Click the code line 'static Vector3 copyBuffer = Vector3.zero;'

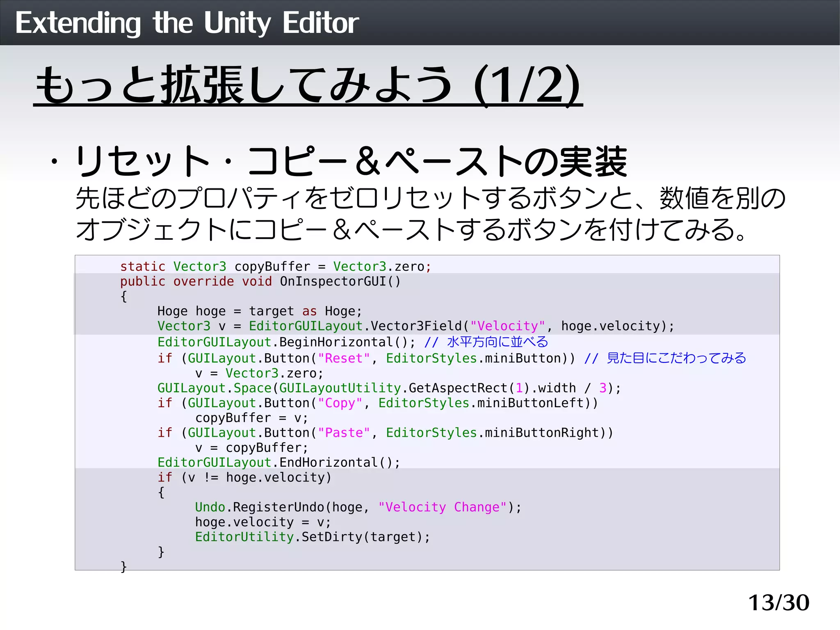pyautogui.click(x=276, y=267)
